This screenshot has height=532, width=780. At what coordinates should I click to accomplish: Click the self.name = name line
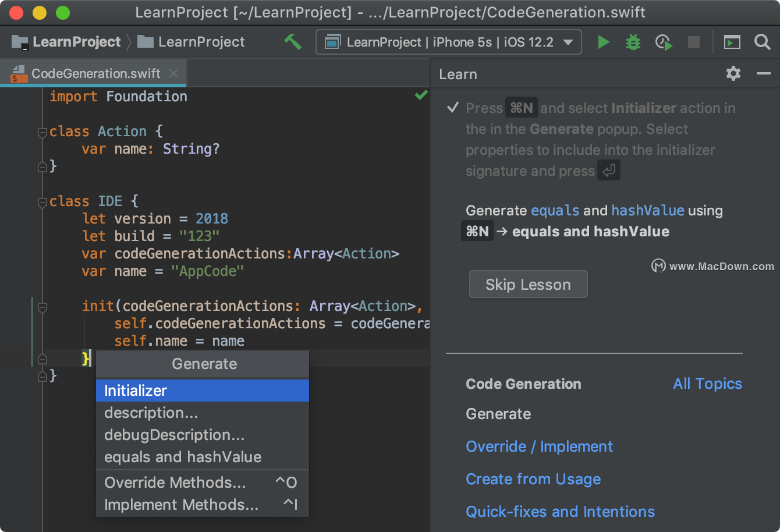coord(179,341)
